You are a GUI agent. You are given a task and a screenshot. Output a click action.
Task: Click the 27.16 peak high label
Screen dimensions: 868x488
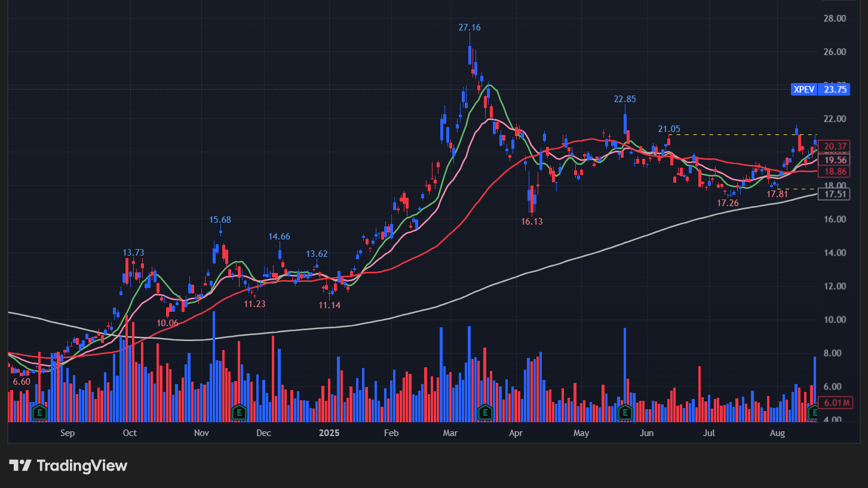pos(470,27)
